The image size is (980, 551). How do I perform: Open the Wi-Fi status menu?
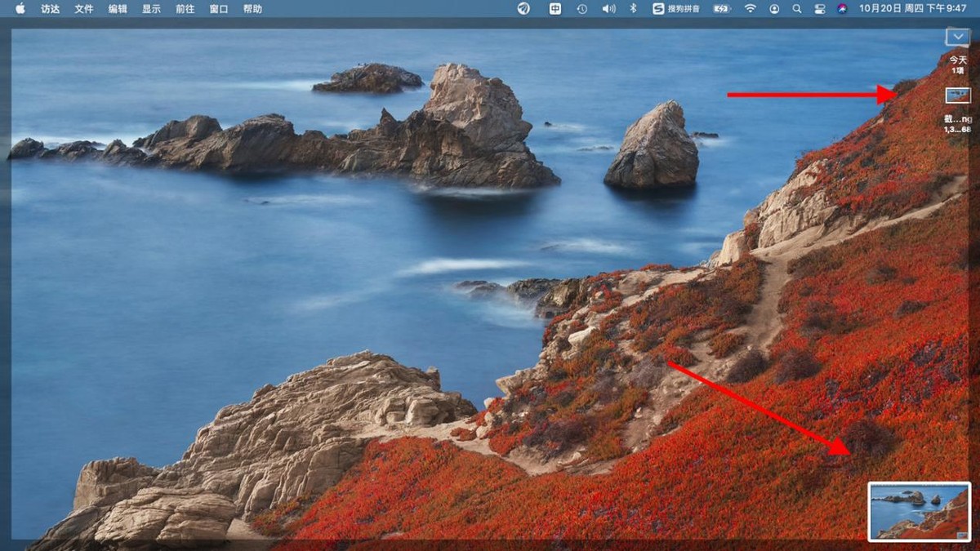[x=750, y=8]
